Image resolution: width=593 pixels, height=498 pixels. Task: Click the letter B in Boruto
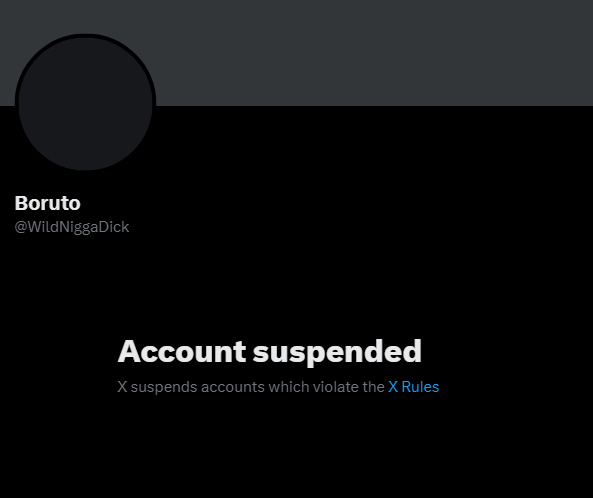click(22, 203)
